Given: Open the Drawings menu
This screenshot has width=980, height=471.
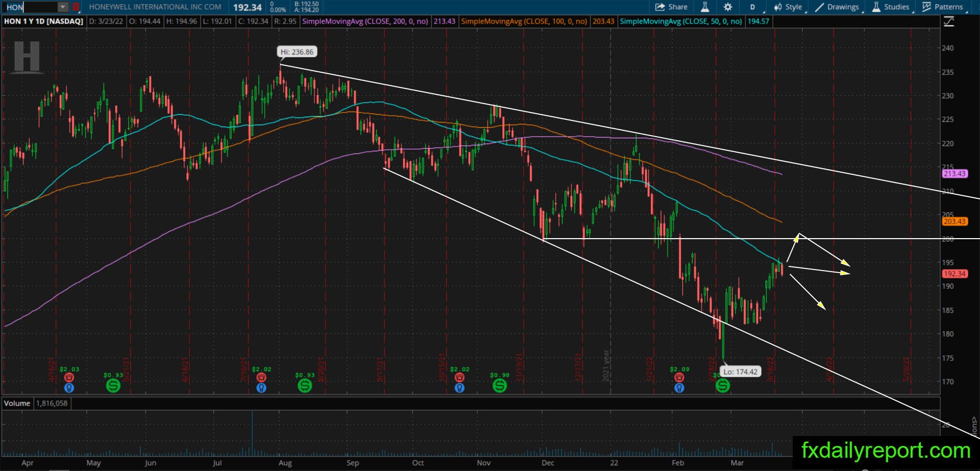Looking at the screenshot, I should (837, 7).
